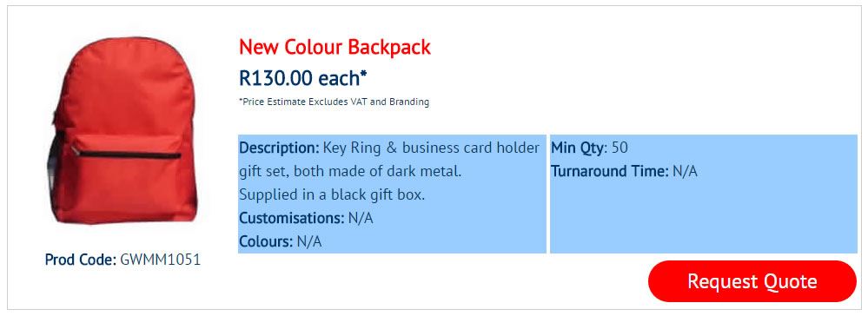
Task: Click the Colours N/A line
Action: [280, 241]
